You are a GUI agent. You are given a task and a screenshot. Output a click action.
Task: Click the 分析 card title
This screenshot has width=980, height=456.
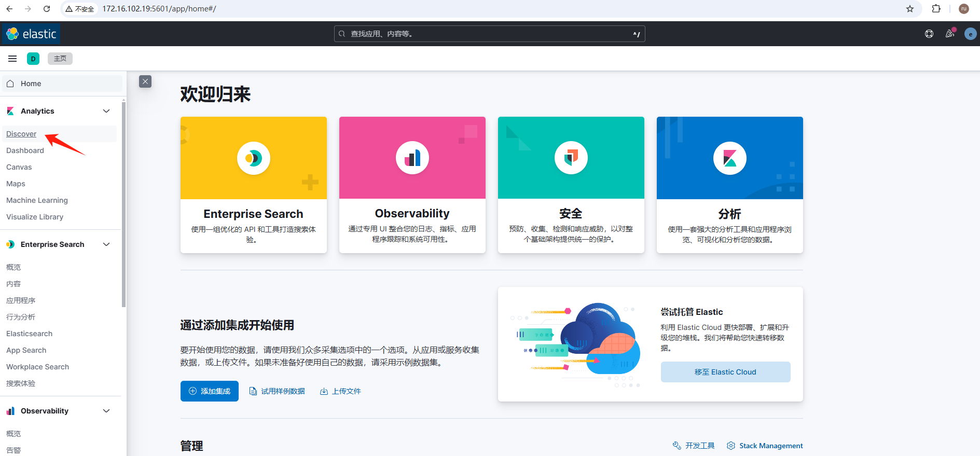tap(729, 214)
